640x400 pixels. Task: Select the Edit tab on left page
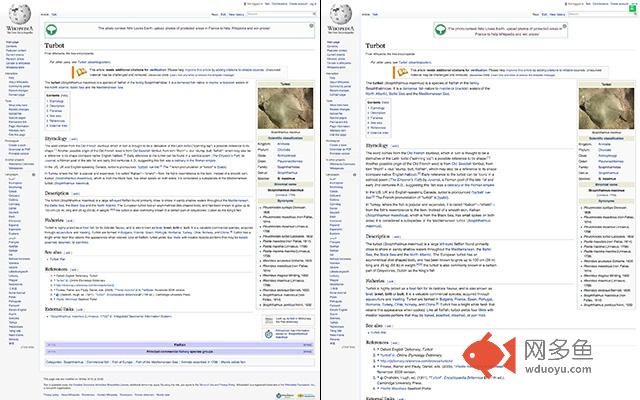coord(223,15)
